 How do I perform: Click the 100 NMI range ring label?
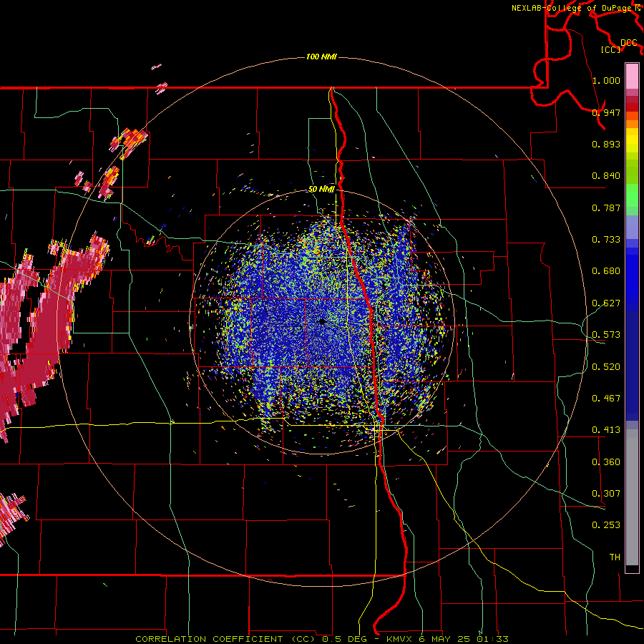click(x=321, y=57)
